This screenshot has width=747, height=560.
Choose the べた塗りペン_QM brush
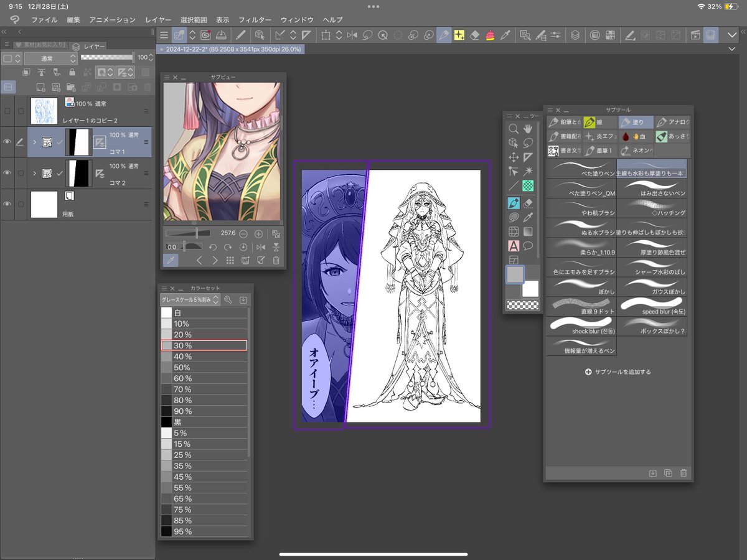581,189
